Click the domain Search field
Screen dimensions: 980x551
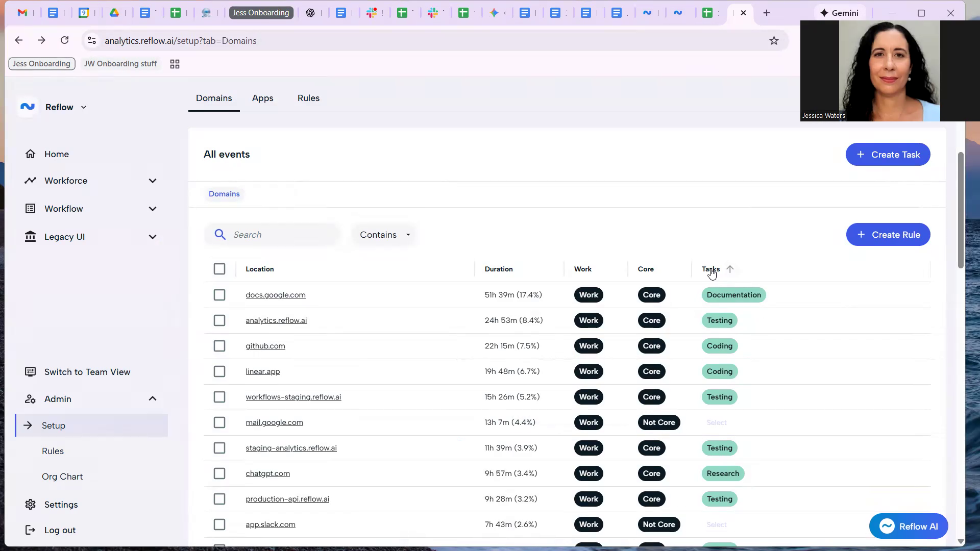(x=281, y=235)
